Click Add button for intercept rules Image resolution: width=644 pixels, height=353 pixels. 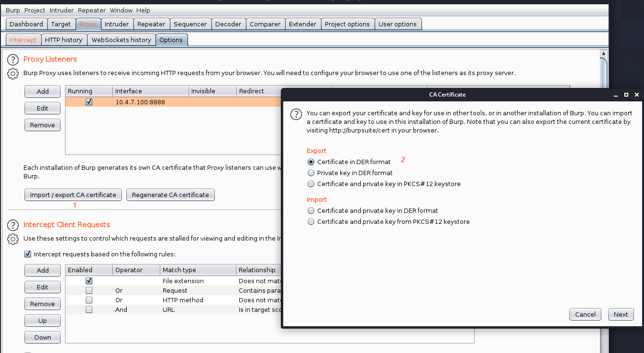click(43, 270)
